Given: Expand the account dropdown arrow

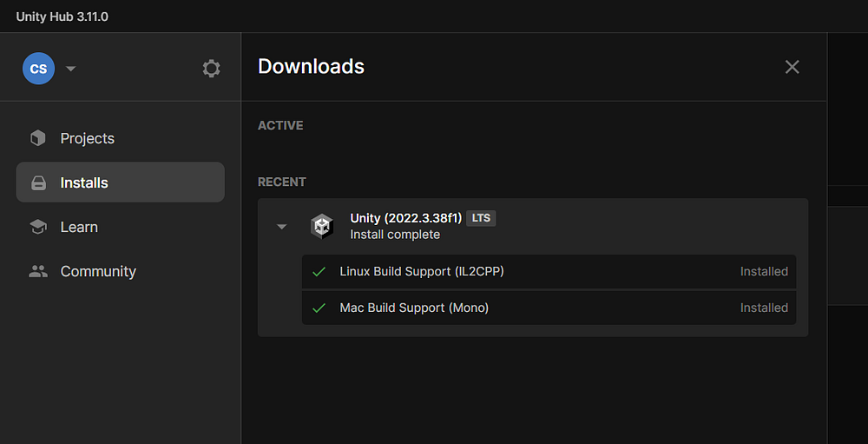Looking at the screenshot, I should tap(71, 69).
